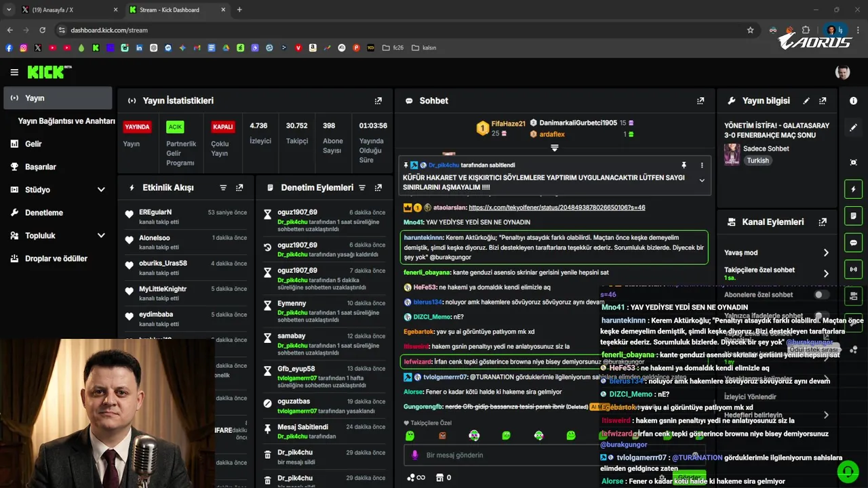Image resolution: width=868 pixels, height=488 pixels.
Task: Reload the page with the refresh button
Action: click(x=42, y=30)
